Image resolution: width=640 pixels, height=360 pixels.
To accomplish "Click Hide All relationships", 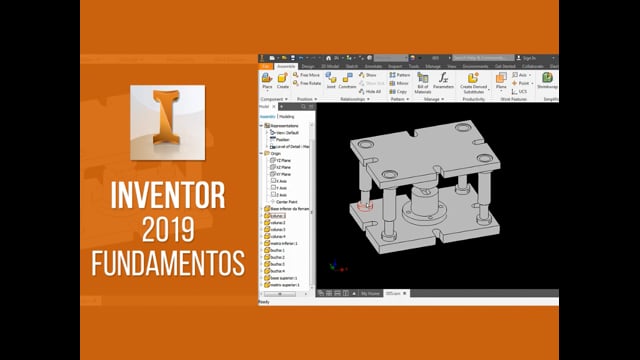I will [x=370, y=91].
